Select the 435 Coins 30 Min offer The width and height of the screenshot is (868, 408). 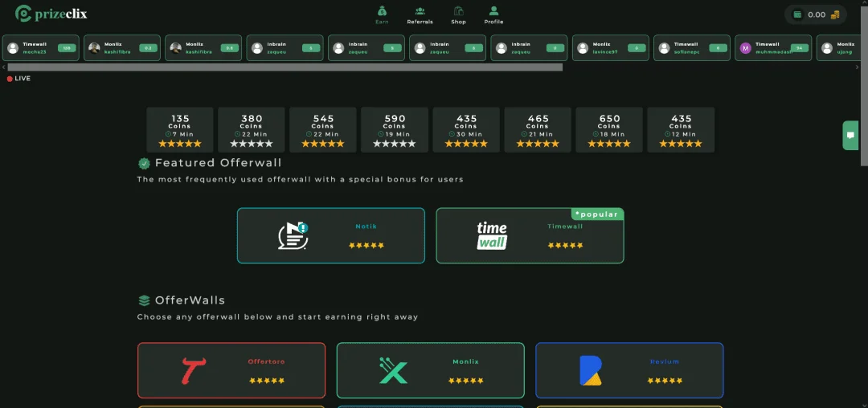pyautogui.click(x=466, y=130)
